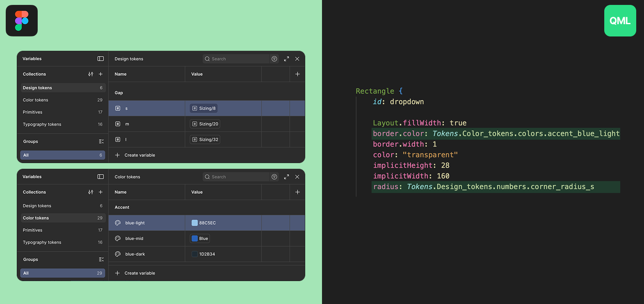Click the Figma logo icon
The height and width of the screenshot is (304, 644).
tap(22, 20)
